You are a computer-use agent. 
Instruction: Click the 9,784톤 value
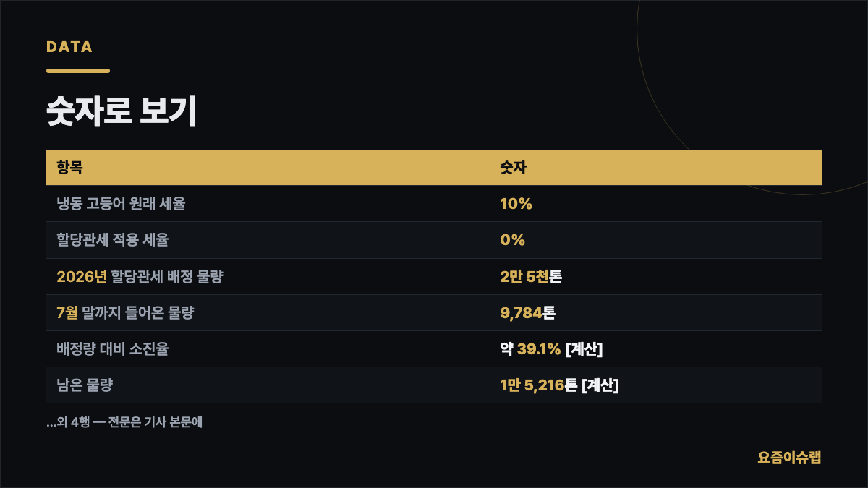pos(527,312)
